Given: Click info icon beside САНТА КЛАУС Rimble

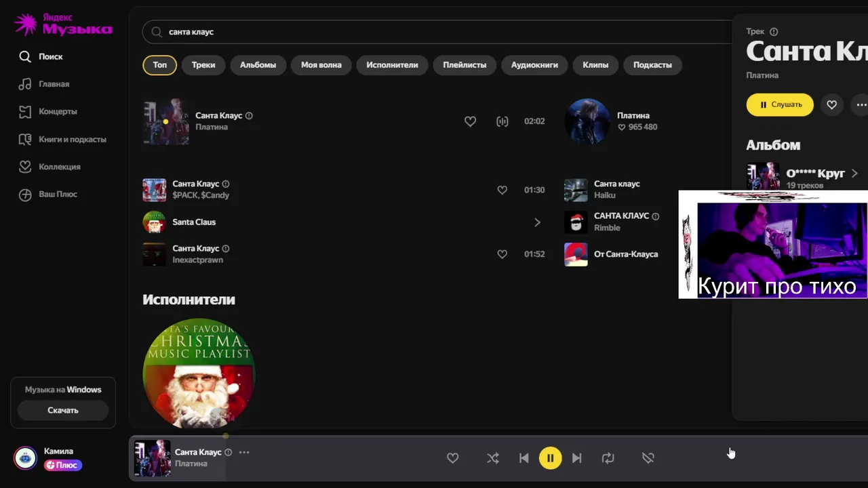Looking at the screenshot, I should (655, 216).
